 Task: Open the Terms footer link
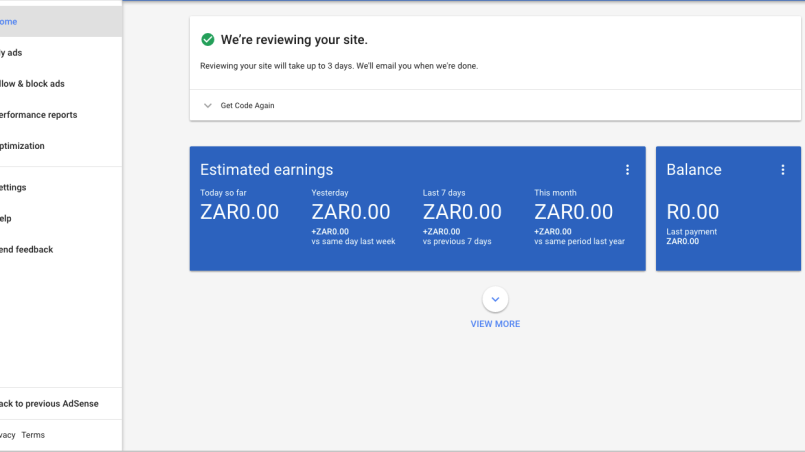tap(33, 435)
